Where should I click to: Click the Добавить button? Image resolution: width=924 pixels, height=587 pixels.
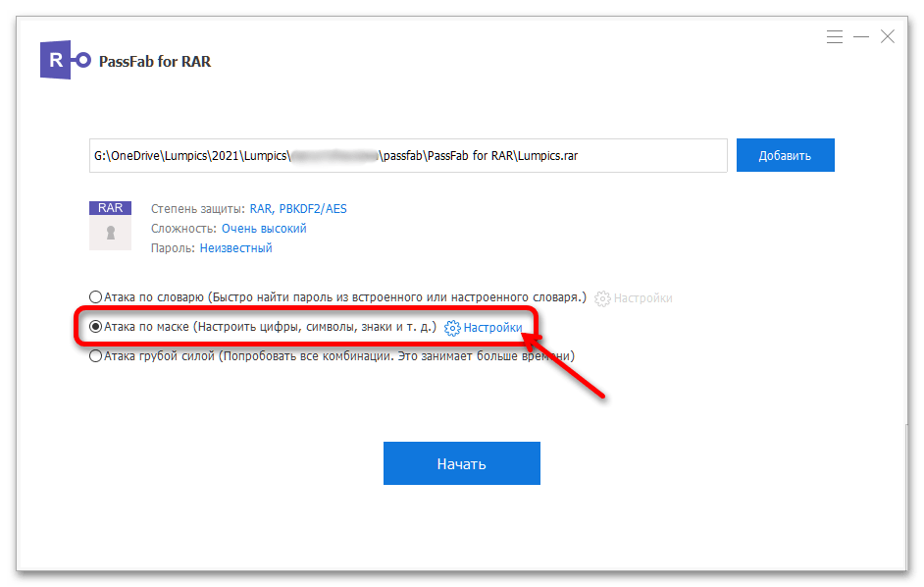(785, 155)
